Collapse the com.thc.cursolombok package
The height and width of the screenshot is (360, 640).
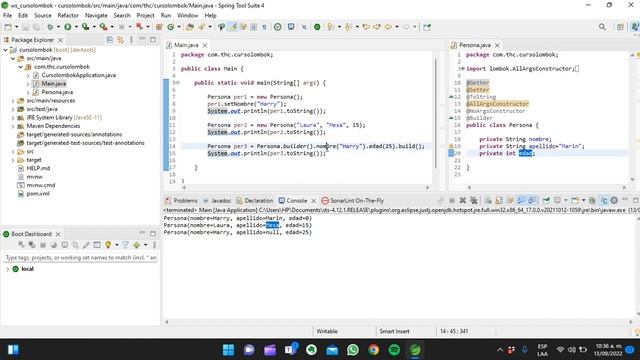(20, 67)
